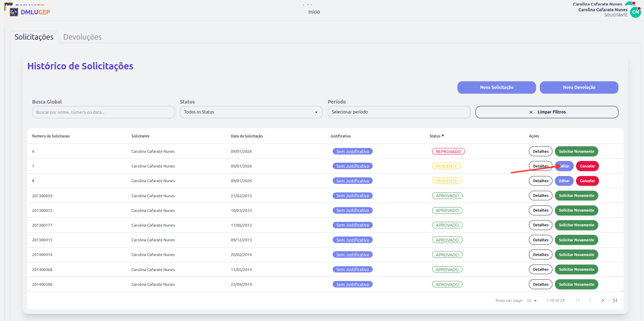Image resolution: width=644 pixels, height=321 pixels.
Task: Open the Selecionar período date picker
Action: click(x=399, y=112)
